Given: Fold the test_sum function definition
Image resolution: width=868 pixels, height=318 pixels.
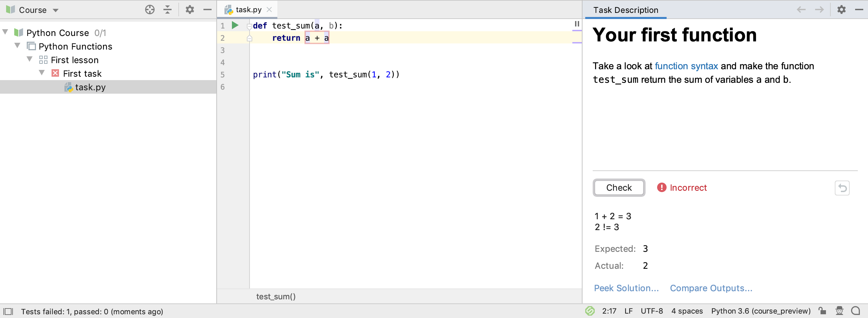Looking at the screenshot, I should pyautogui.click(x=250, y=26).
